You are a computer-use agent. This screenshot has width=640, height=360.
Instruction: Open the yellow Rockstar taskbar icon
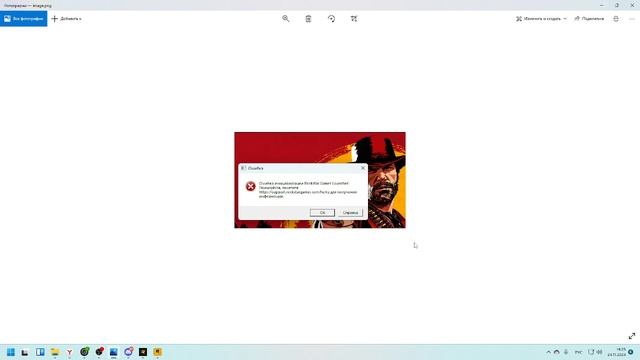pyautogui.click(x=158, y=352)
